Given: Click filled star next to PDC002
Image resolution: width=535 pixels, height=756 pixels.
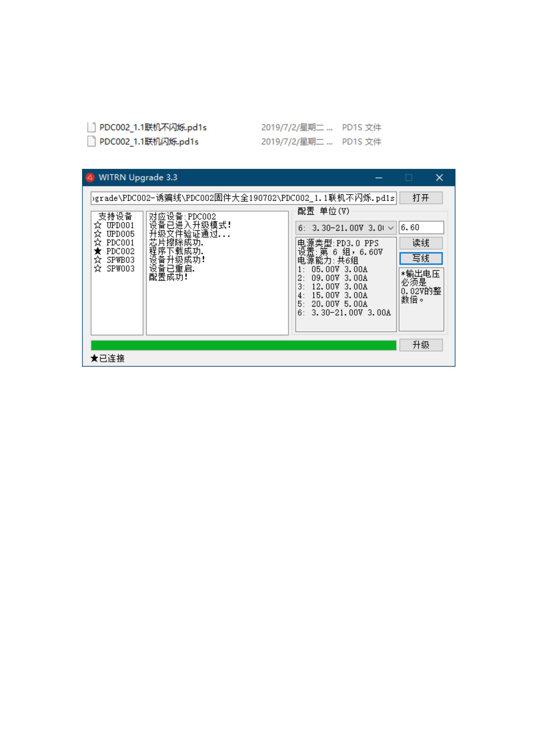Looking at the screenshot, I should 98,251.
